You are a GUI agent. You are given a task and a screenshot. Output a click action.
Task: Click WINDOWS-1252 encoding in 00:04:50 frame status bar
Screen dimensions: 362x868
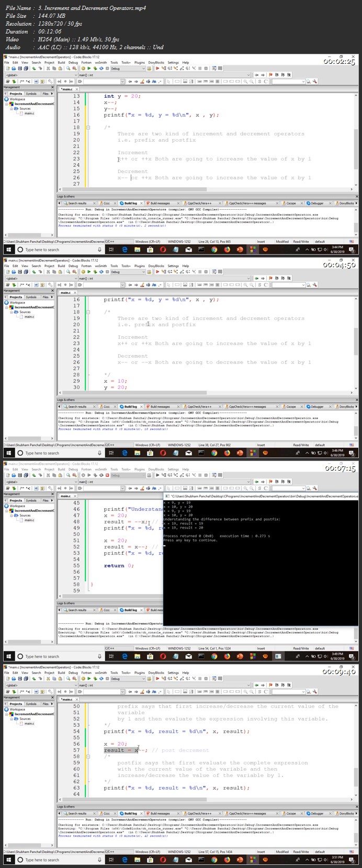(x=179, y=445)
